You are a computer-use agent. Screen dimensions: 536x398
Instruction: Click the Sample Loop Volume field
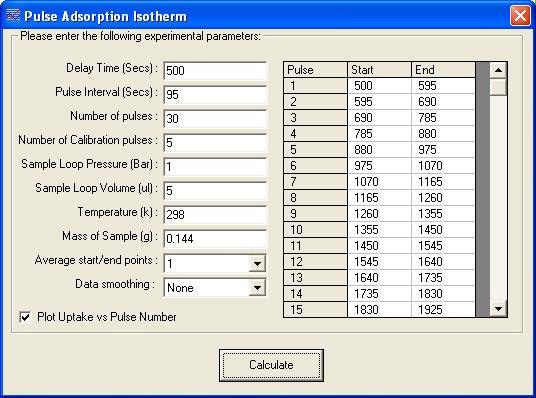[x=215, y=190]
